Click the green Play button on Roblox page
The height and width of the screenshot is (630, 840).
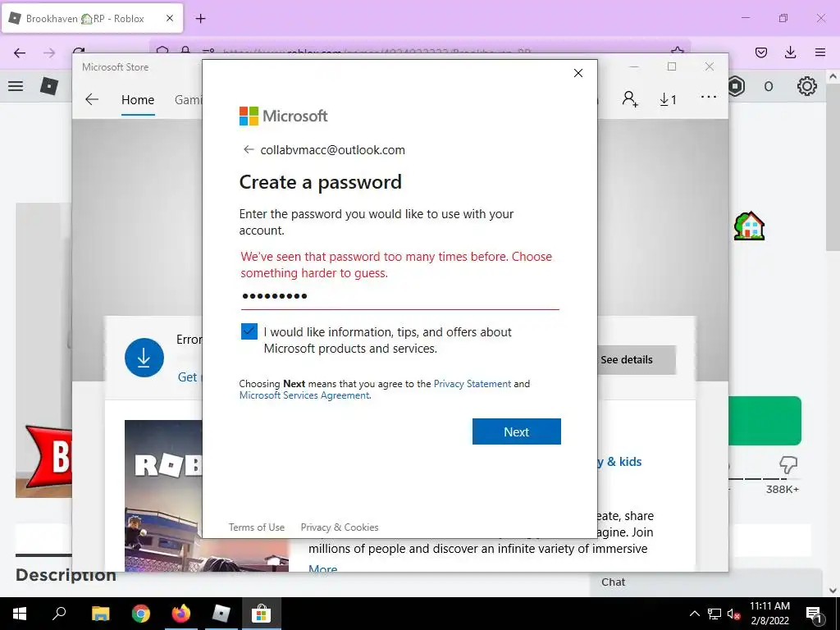pos(765,421)
